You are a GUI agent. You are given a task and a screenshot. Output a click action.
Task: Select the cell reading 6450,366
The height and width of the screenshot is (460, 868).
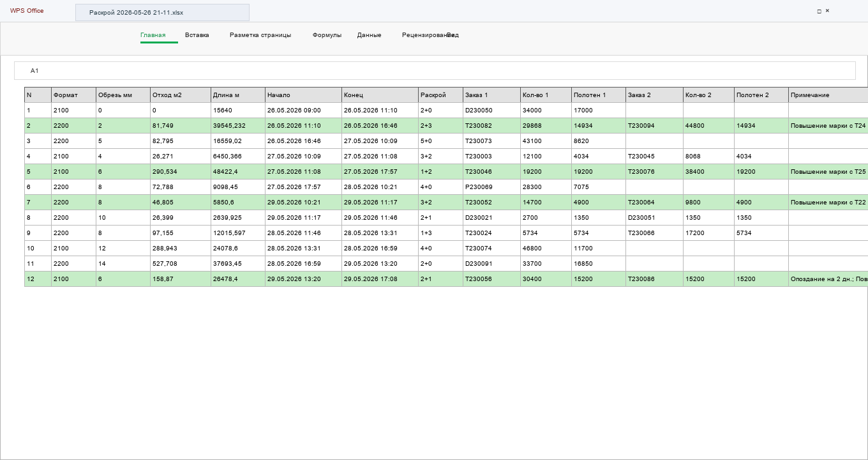coord(238,157)
